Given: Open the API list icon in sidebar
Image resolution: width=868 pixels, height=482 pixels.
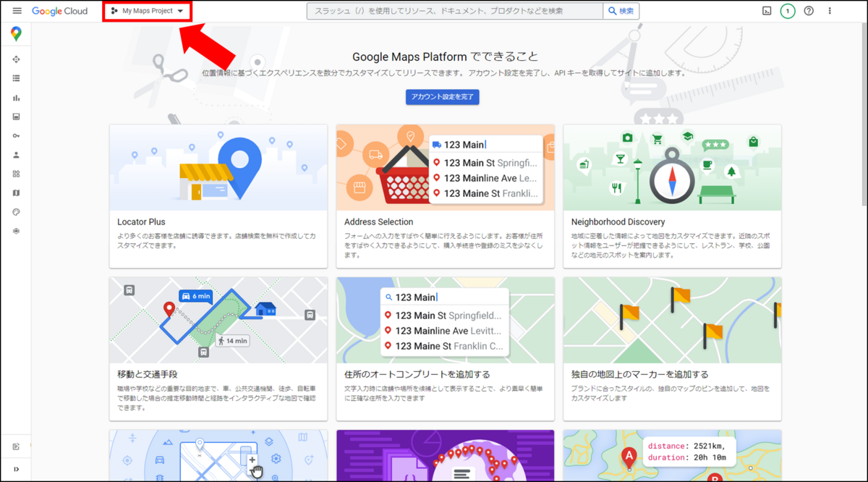Looking at the screenshot, I should [16, 78].
